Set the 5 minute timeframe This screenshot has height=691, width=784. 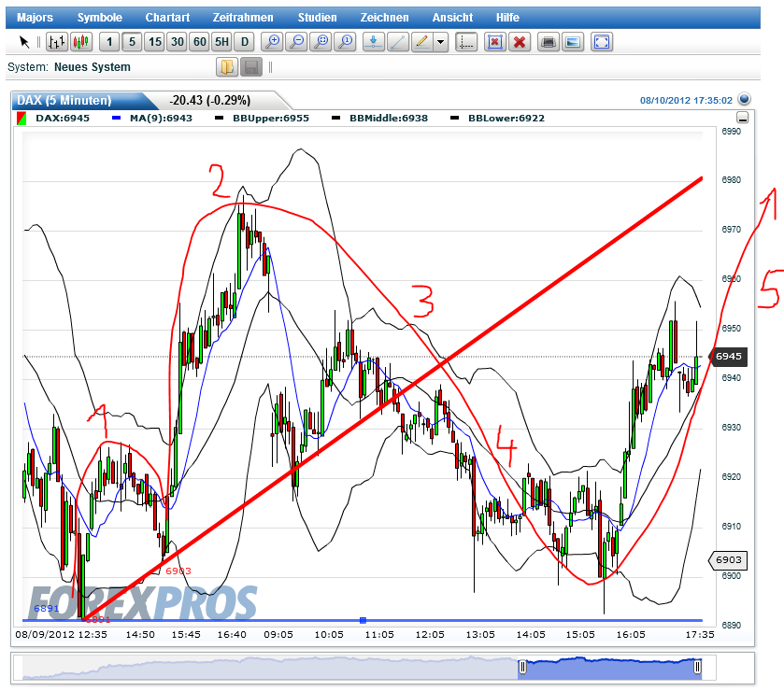pyautogui.click(x=132, y=41)
